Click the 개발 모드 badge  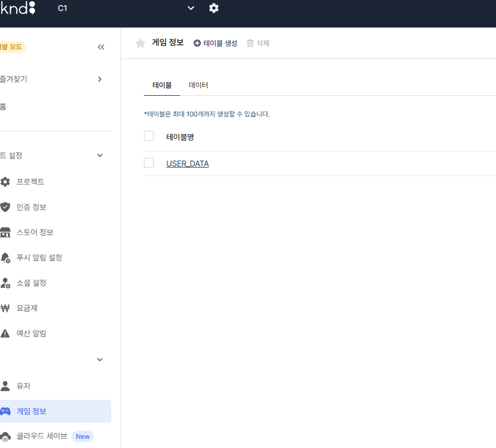point(13,47)
